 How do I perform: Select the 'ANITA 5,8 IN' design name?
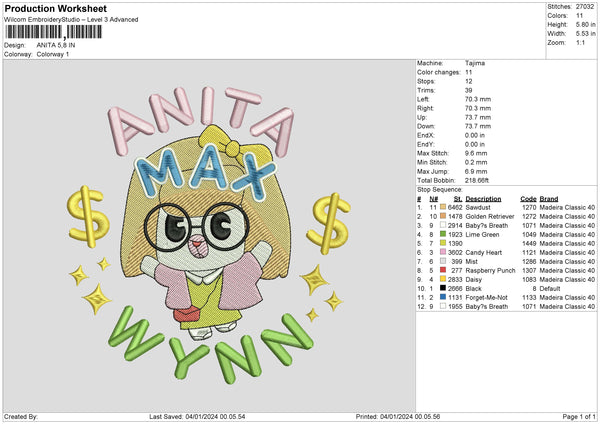(x=56, y=45)
